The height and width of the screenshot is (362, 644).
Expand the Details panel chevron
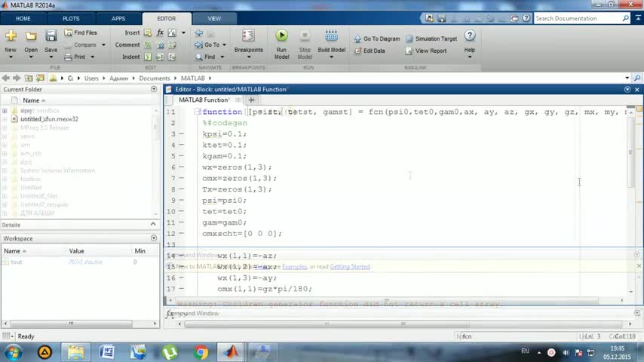tap(153, 224)
